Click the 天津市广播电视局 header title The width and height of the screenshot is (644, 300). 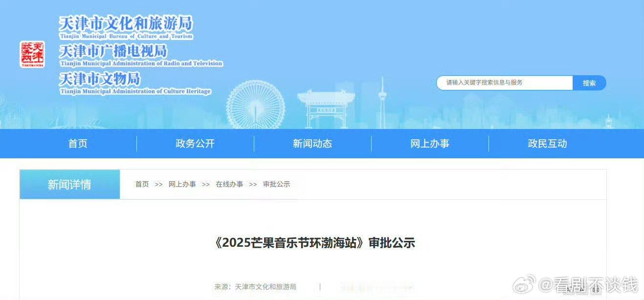113,51
